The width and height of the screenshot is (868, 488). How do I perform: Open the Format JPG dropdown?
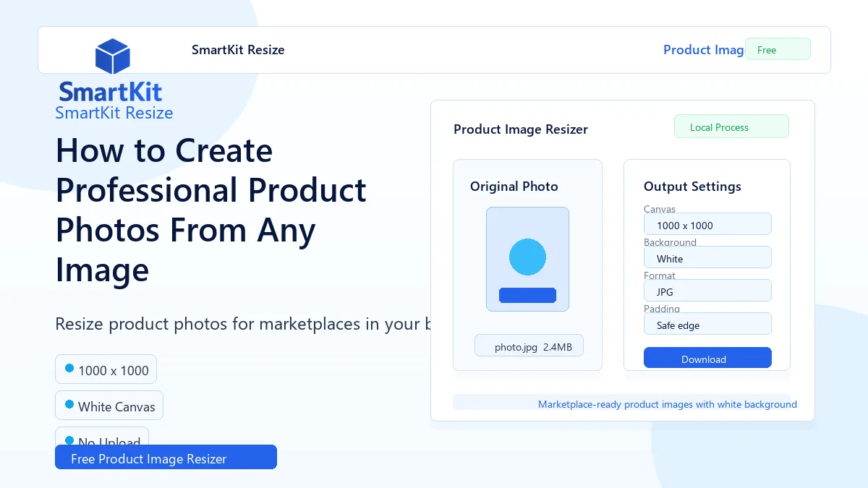pos(707,291)
